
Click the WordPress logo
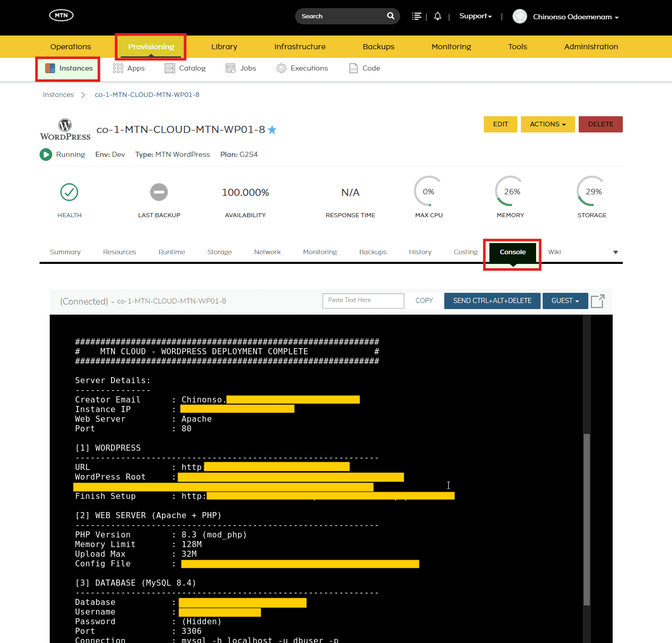[x=65, y=129]
